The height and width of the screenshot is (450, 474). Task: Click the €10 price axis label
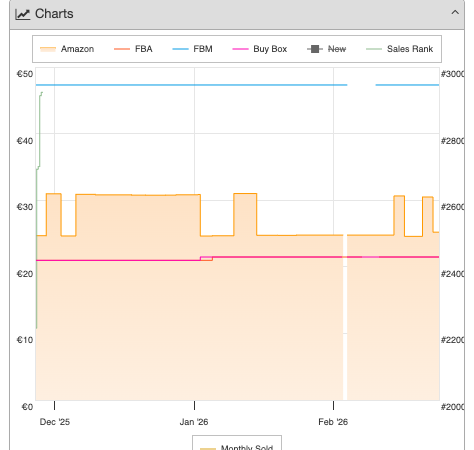(x=25, y=340)
